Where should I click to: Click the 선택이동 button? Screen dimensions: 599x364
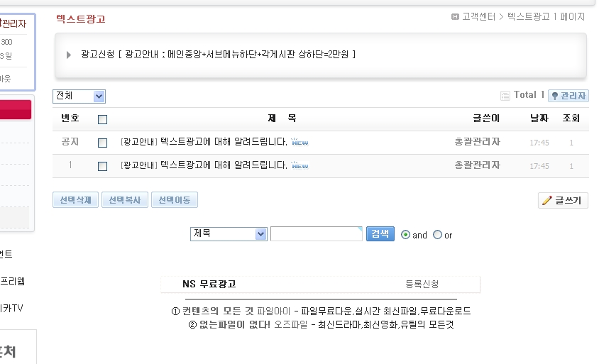pos(175,200)
